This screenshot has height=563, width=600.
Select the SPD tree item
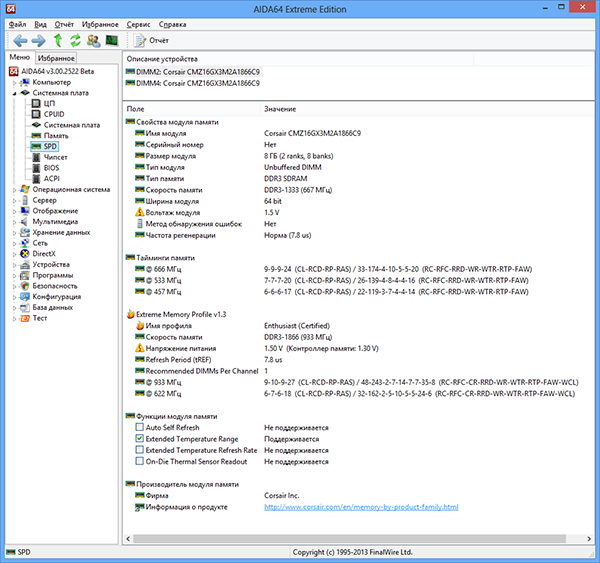[44, 146]
